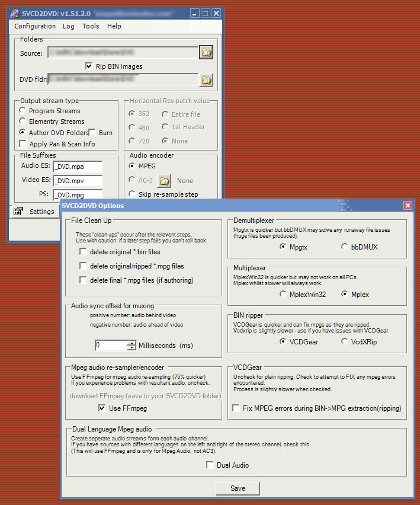420x505 pixels.
Task: Select None patch option
Action: pyautogui.click(x=165, y=140)
